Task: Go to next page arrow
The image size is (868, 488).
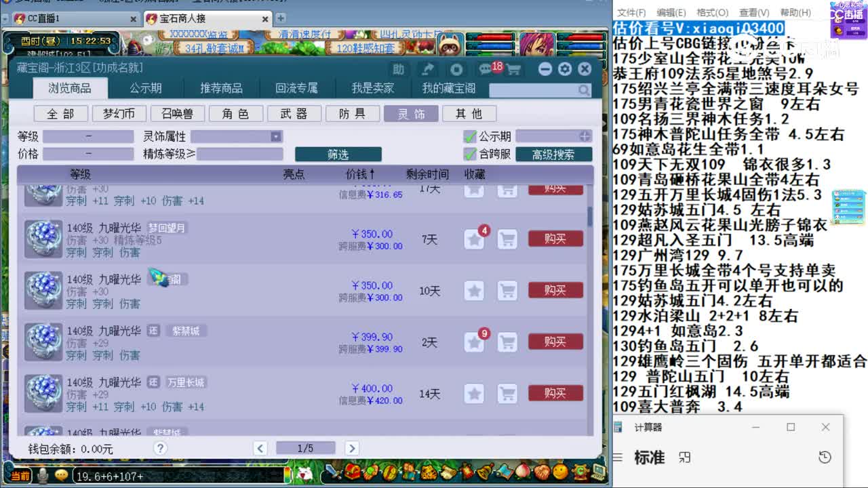Action: pyautogui.click(x=351, y=448)
